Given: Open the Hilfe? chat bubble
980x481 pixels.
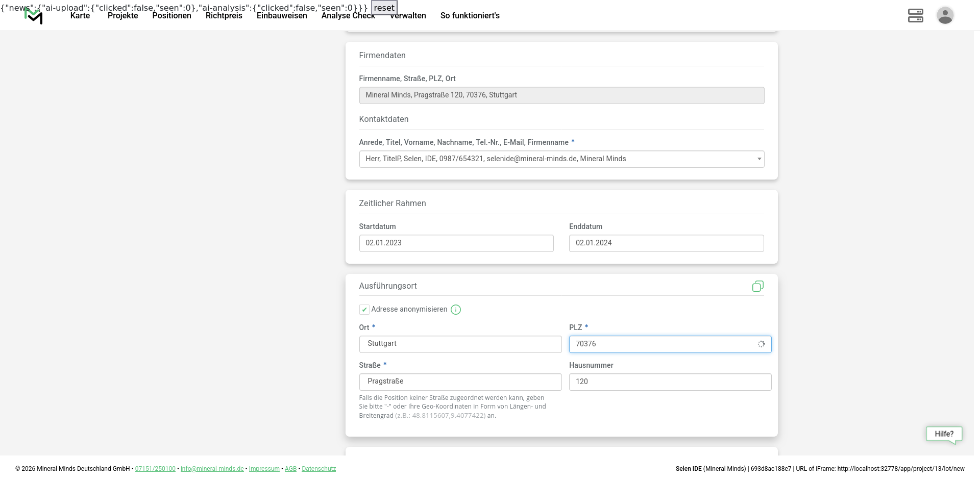Looking at the screenshot, I should (944, 434).
